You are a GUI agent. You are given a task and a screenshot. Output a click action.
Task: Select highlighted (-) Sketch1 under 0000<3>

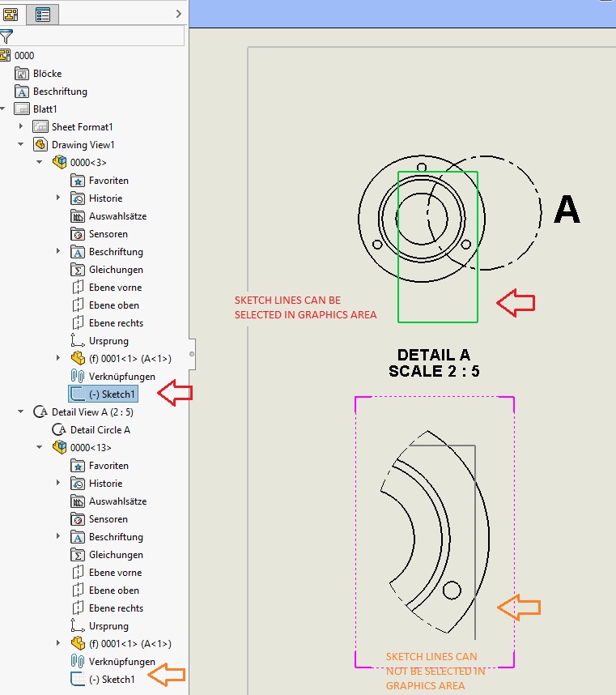tap(103, 394)
